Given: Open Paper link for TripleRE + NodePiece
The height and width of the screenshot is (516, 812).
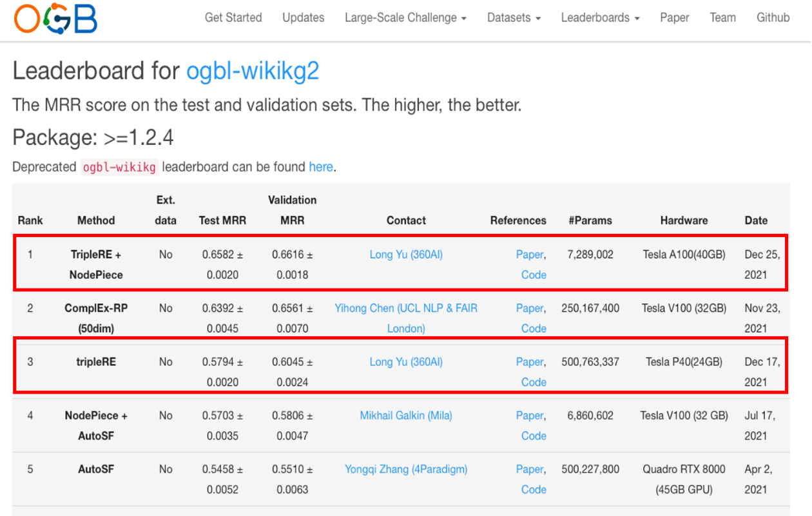Looking at the screenshot, I should pyautogui.click(x=530, y=254).
